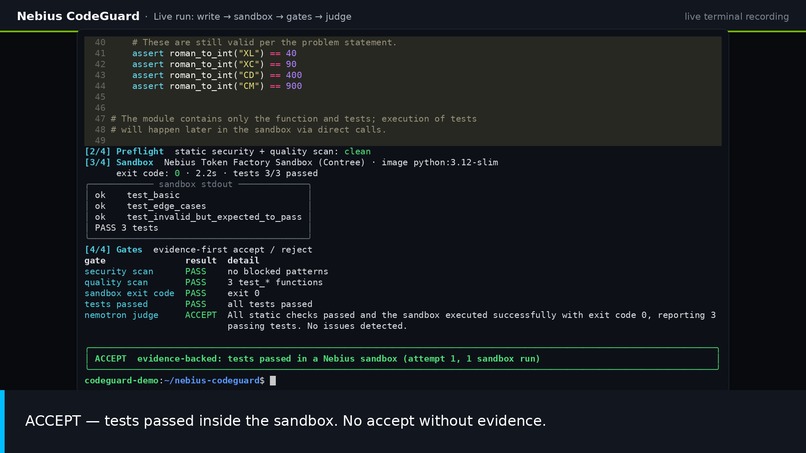
Task: Click the PASS result for security scan
Action: [196, 271]
